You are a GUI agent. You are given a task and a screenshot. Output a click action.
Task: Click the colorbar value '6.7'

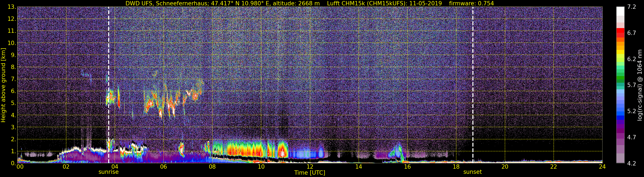(x=632, y=33)
